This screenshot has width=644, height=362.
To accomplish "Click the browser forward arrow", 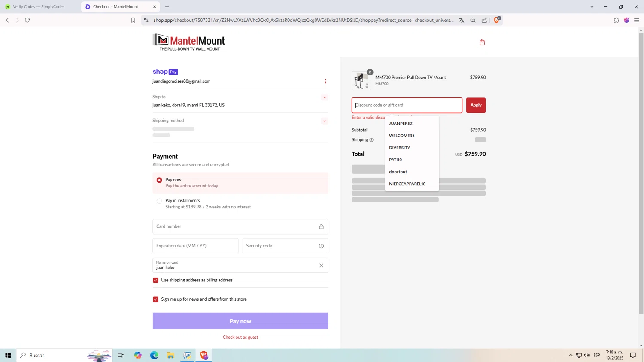I will [x=17, y=20].
